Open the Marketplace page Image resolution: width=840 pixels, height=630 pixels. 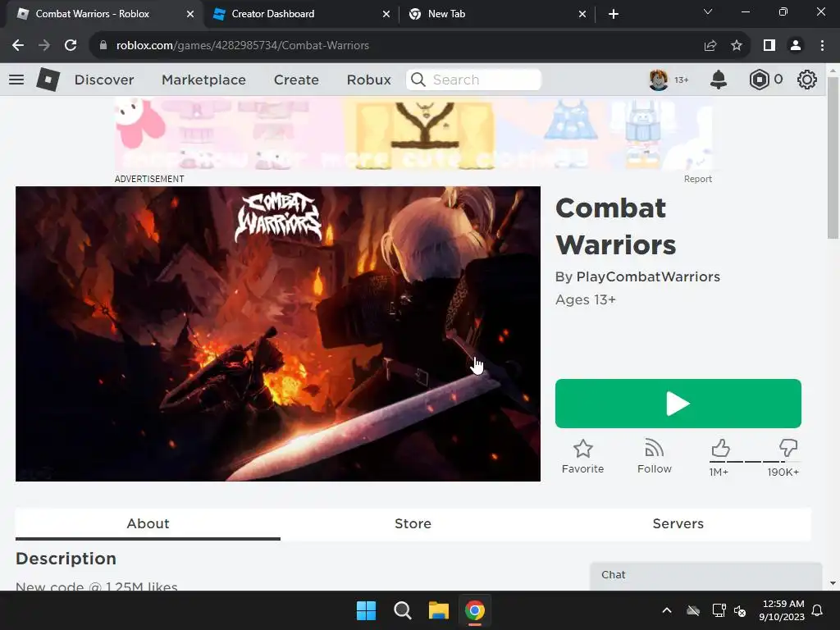pyautogui.click(x=203, y=80)
